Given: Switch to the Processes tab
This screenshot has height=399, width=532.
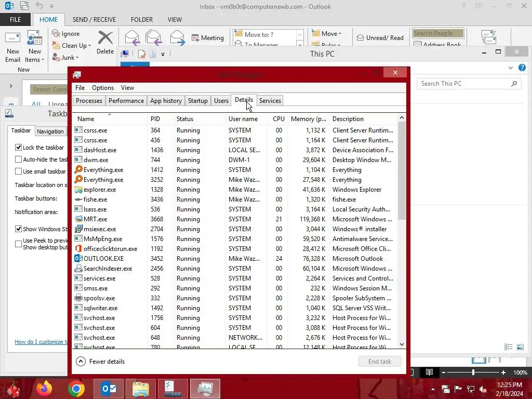Looking at the screenshot, I should 89,101.
